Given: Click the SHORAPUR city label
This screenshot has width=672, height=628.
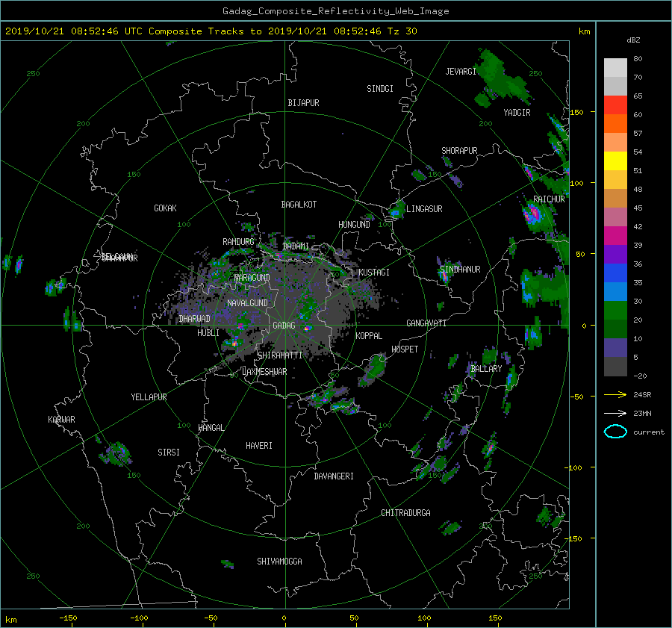Looking at the screenshot, I should (459, 151).
